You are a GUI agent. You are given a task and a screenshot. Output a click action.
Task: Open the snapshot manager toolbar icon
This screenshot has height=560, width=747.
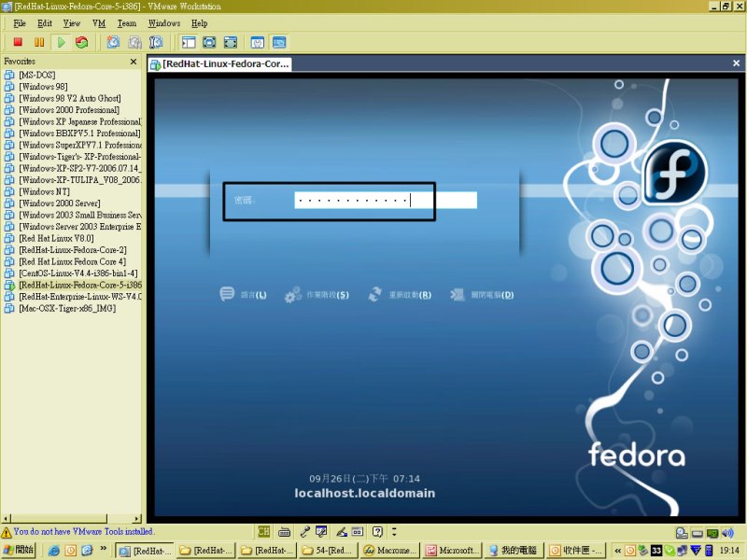point(156,42)
